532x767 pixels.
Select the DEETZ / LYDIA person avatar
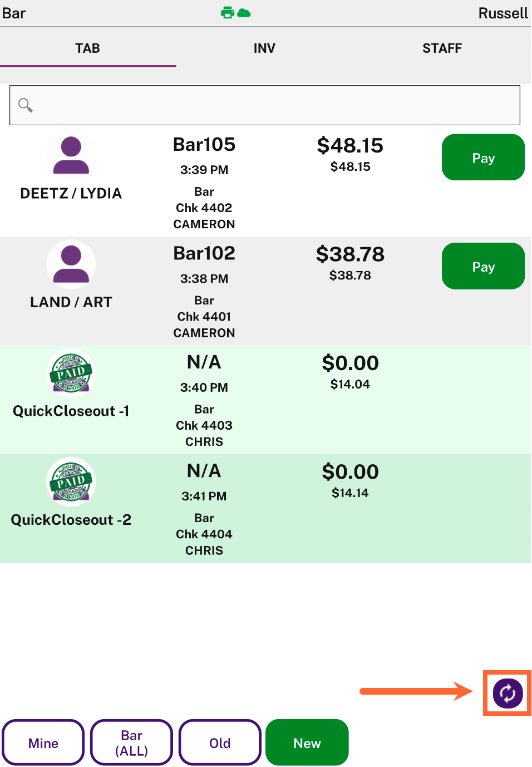point(71,155)
